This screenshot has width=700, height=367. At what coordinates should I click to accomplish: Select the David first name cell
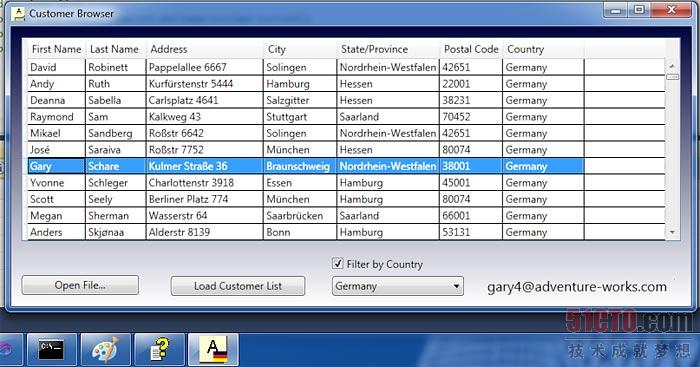(56, 67)
